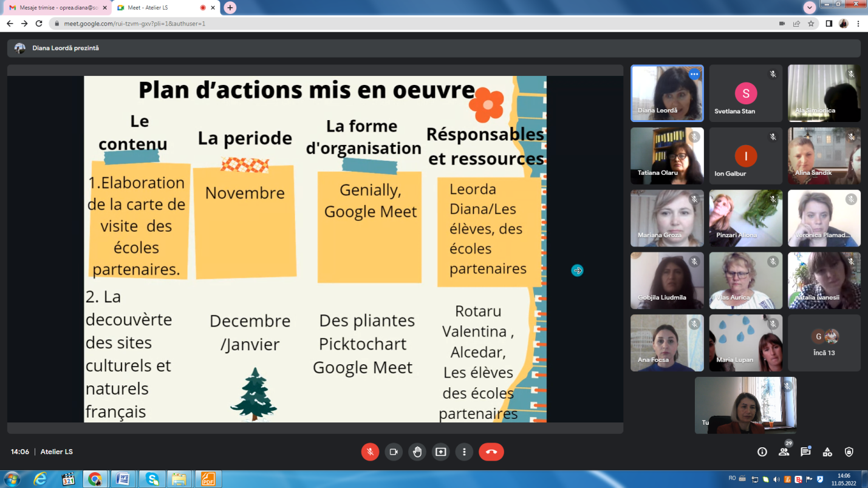The width and height of the screenshot is (868, 488).
Task: Open the chat with everyone panel
Action: pyautogui.click(x=805, y=452)
